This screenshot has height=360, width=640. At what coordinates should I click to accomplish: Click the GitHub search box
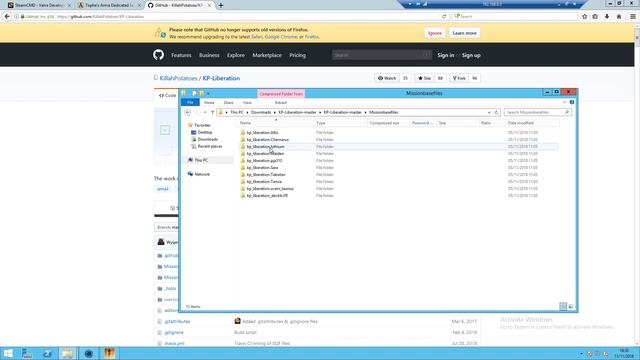click(x=382, y=55)
